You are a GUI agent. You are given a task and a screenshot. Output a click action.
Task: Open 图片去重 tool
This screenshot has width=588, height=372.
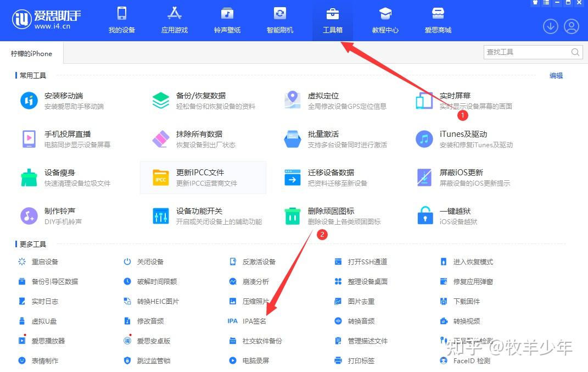click(355, 302)
